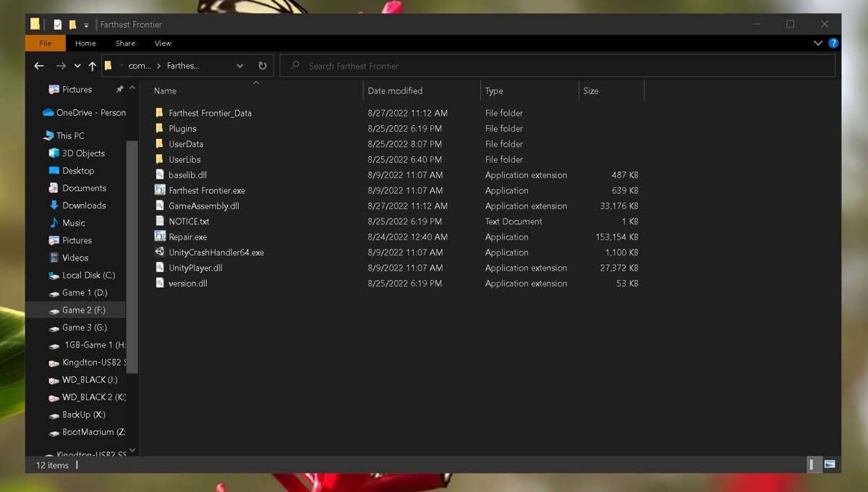Click Text Document type of NOTICE.txt
868x492 pixels.
tap(514, 221)
